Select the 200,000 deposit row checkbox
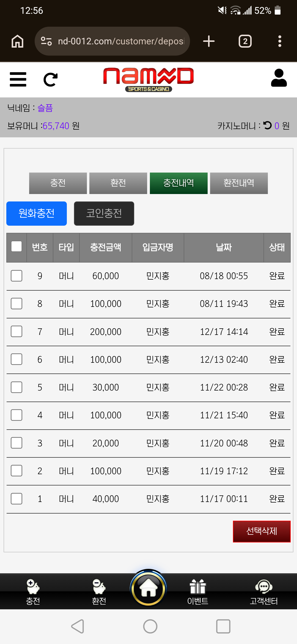 (16, 331)
